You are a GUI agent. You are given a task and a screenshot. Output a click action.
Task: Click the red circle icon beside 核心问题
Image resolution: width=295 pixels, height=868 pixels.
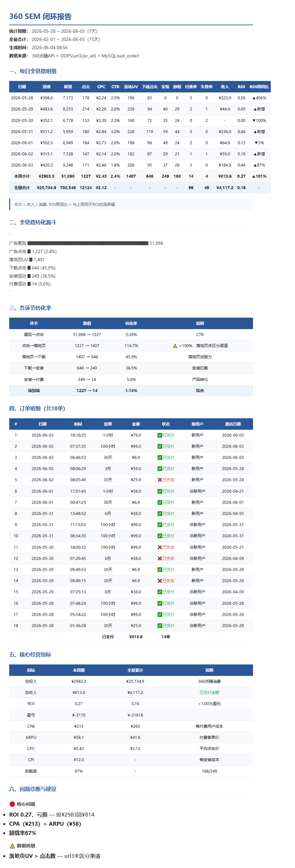pos(12,804)
